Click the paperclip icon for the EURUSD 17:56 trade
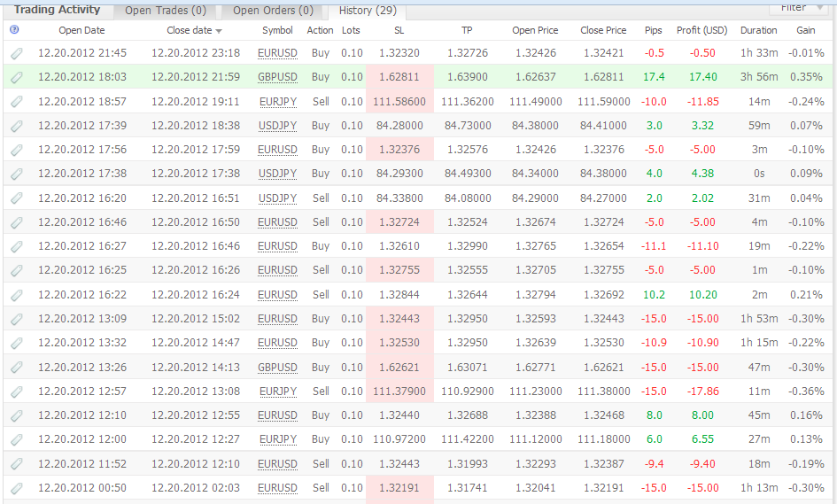The height and width of the screenshot is (504, 837). 17,150
